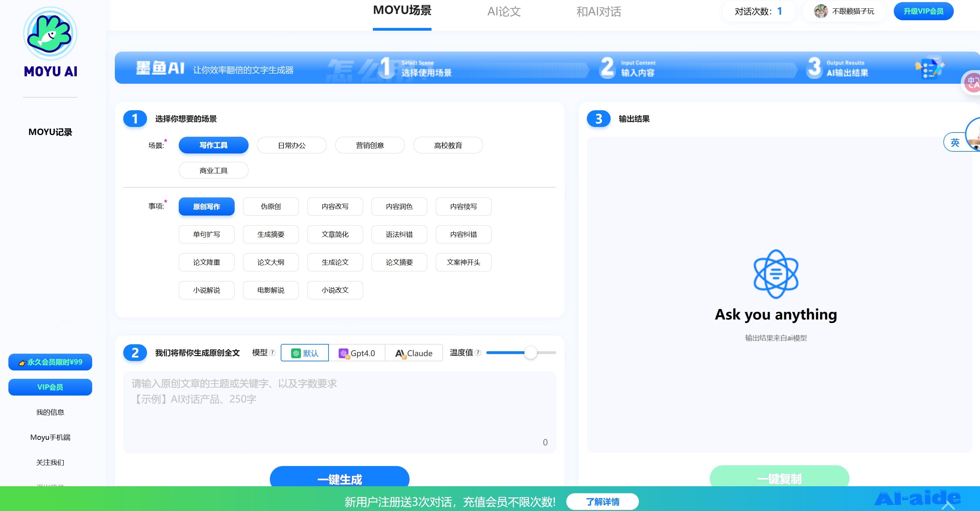The image size is (980, 511).
Task: Choose the 内容改写 item
Action: [335, 206]
